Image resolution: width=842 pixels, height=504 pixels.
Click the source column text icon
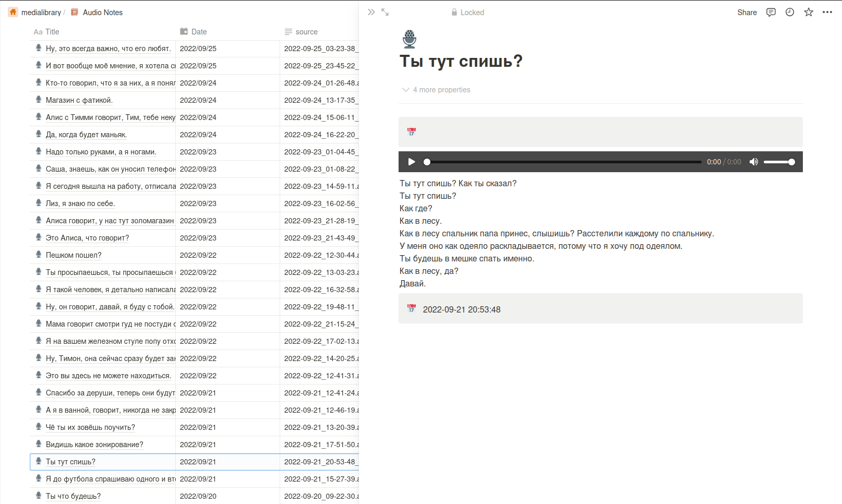(288, 32)
